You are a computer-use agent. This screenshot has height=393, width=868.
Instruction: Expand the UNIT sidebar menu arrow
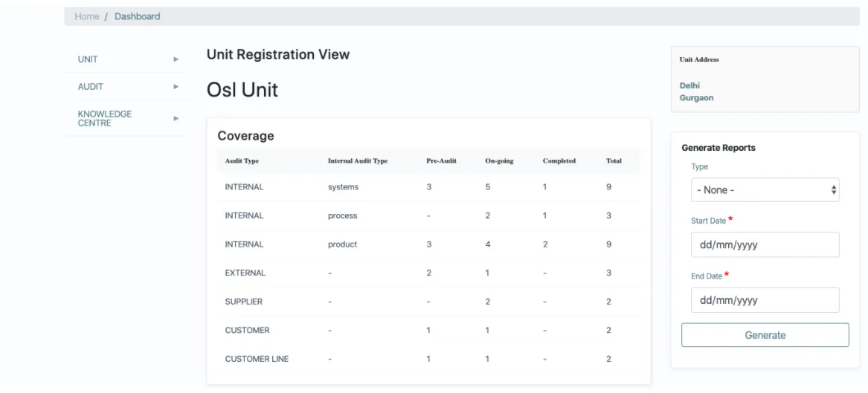point(176,59)
